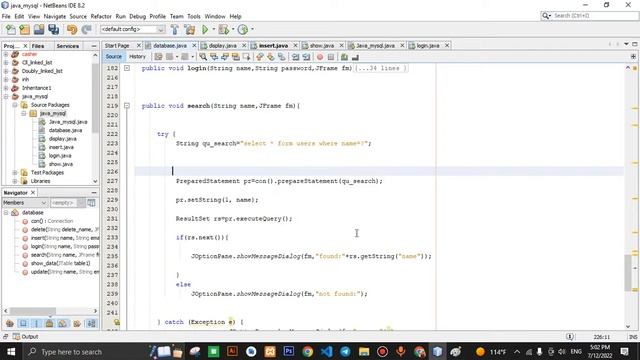Click the Find Selection magnifier in editor toolbar
640x360 pixels.
tap(203, 57)
